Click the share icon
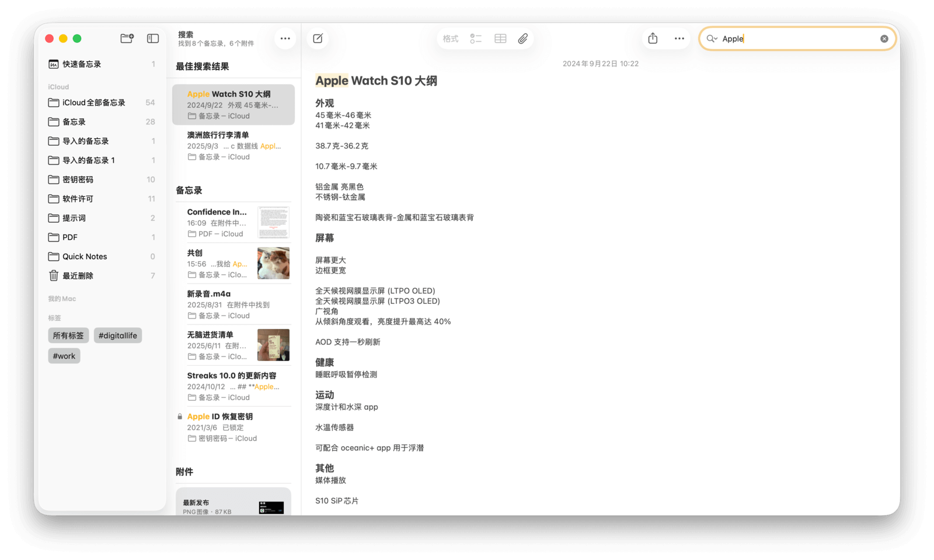The image size is (934, 560). (x=653, y=38)
